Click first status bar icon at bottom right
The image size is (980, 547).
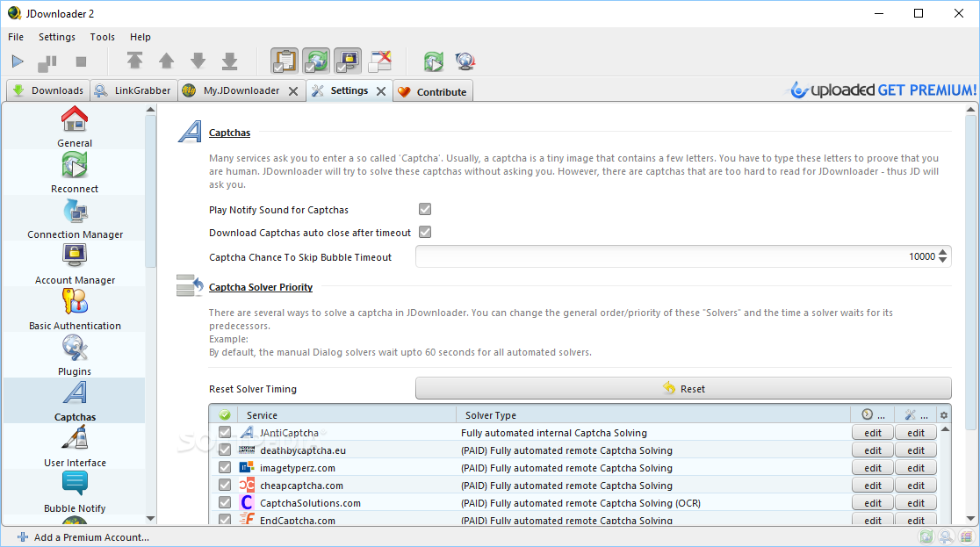pyautogui.click(x=926, y=536)
